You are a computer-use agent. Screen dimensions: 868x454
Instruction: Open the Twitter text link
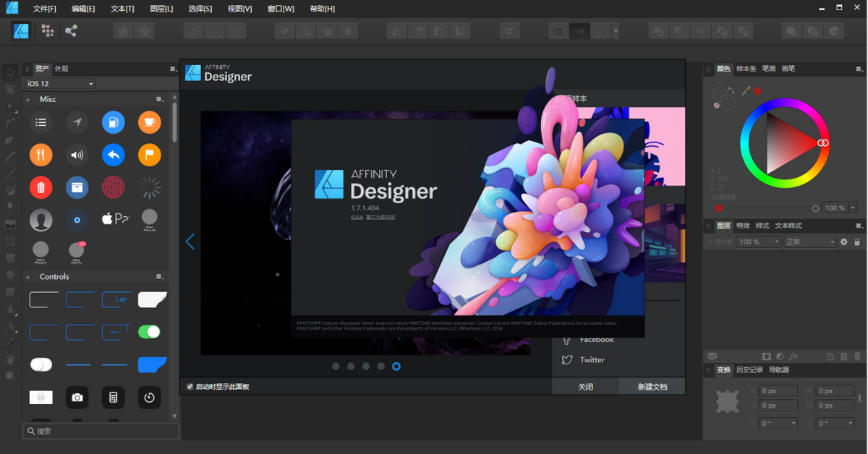coord(592,360)
